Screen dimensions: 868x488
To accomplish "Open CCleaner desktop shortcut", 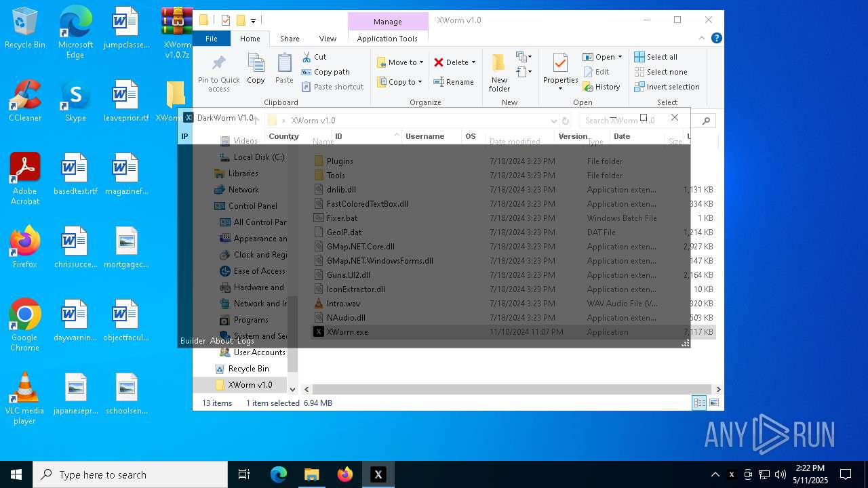I will tap(25, 101).
